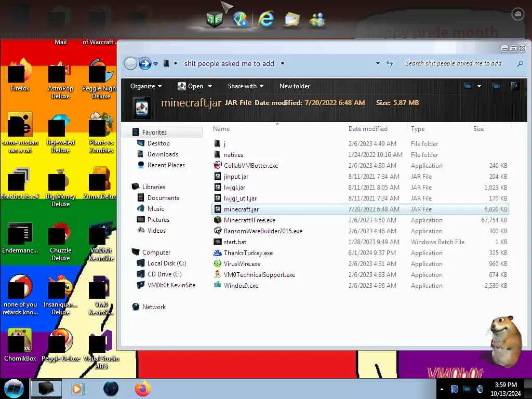
Task: Click Firefox icon in taskbar
Action: 143,389
